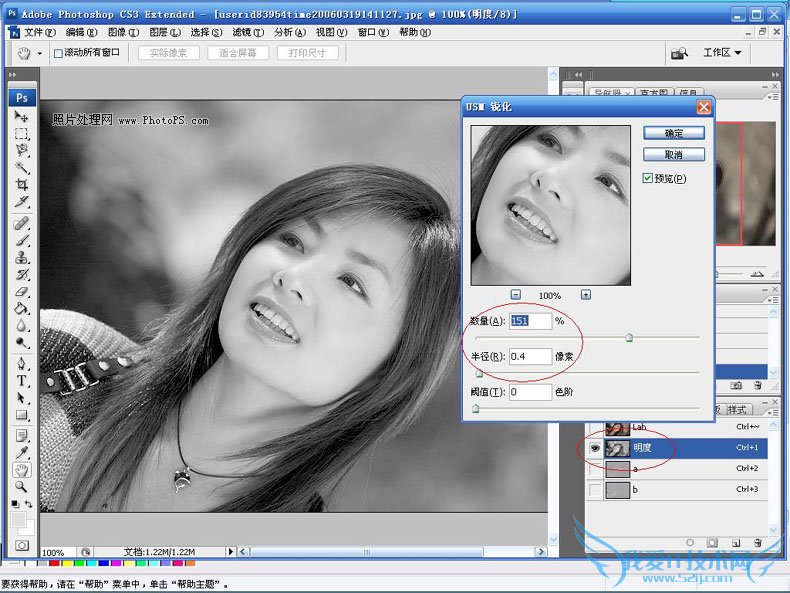Select the Move tool in toolbox
Screen dimensions: 790x593
click(x=22, y=117)
